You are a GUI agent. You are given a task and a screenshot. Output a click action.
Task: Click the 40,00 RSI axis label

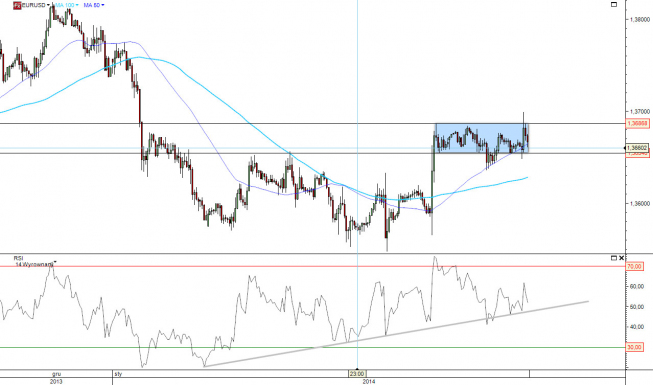click(638, 327)
